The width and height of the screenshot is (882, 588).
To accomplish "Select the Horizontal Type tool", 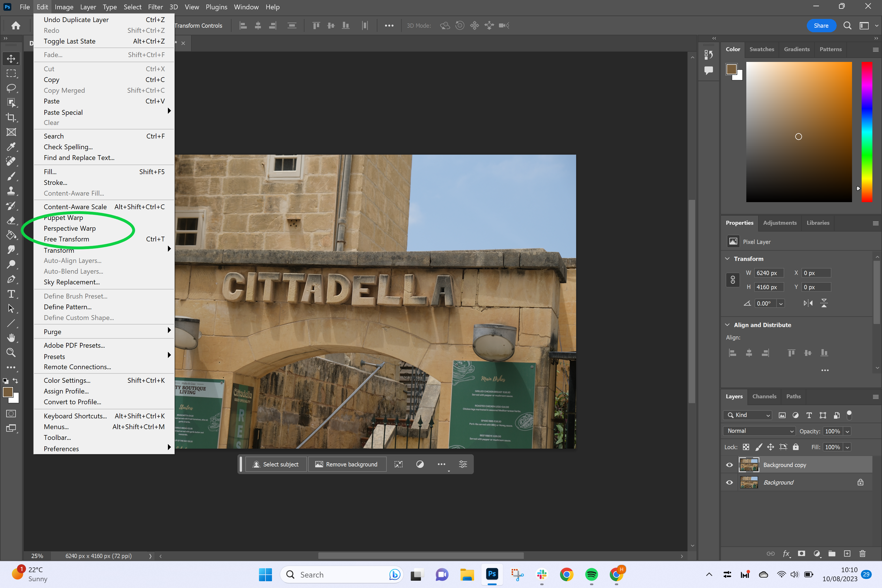I will pos(11,294).
